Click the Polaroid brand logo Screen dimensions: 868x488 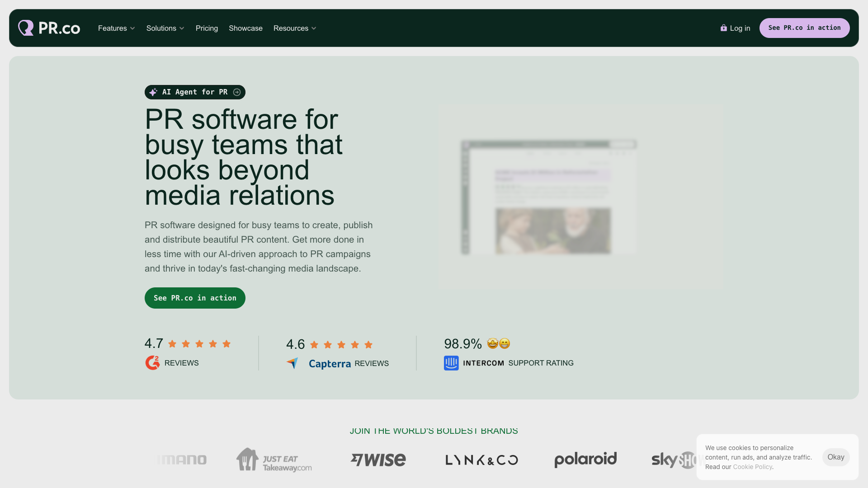point(585,460)
